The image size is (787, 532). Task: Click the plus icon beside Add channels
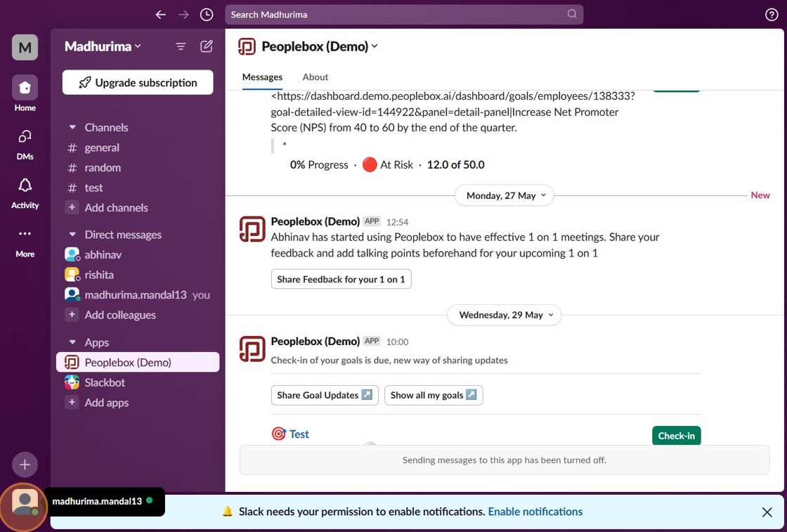click(x=72, y=207)
